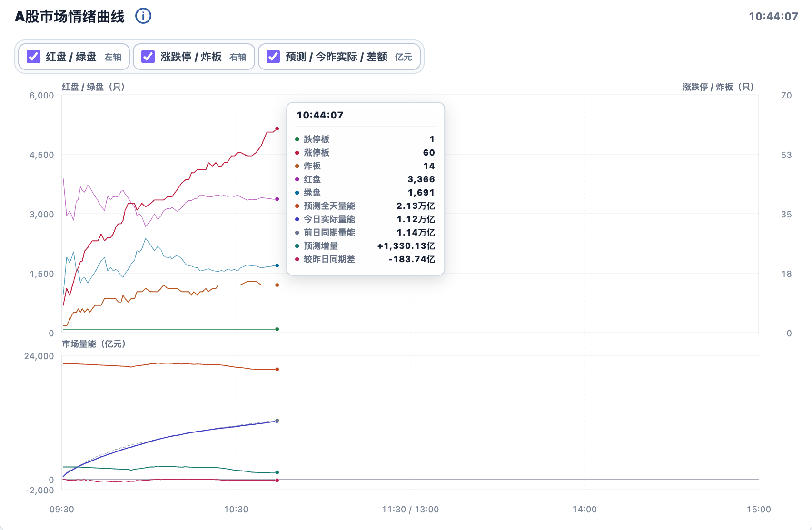The height and width of the screenshot is (530, 812).
Task: Click the 35 right axis label
Action: tap(786, 215)
